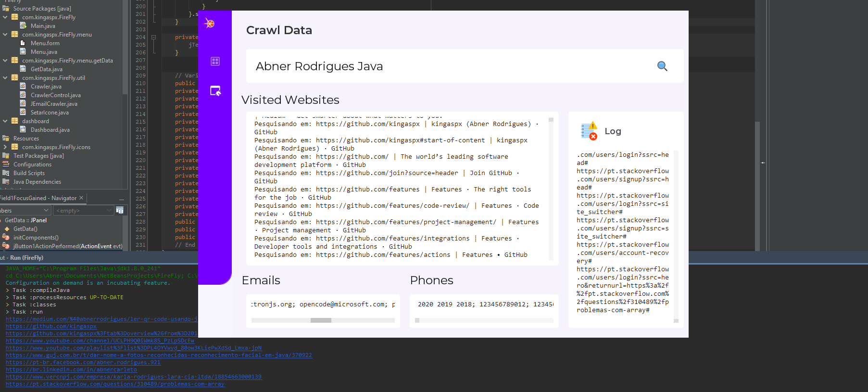
Task: Click the com.kingaspx.FireFly.util package icon
Action: point(14,77)
